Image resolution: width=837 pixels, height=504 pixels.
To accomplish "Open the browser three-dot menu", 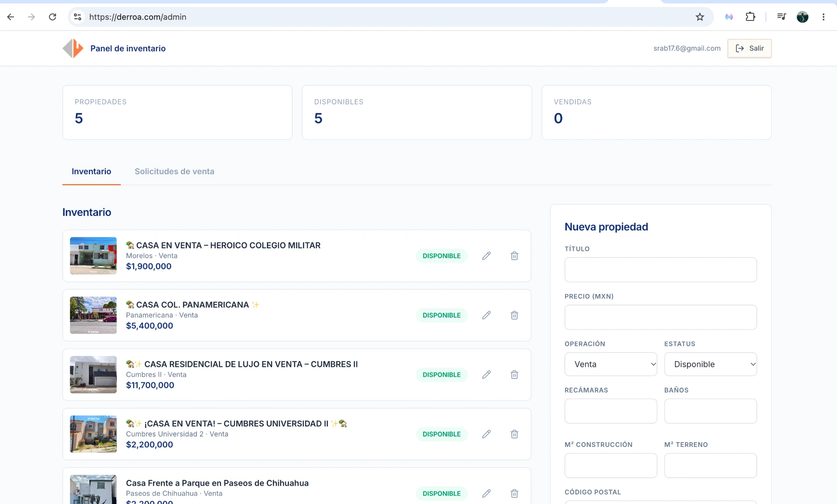I will tap(823, 17).
